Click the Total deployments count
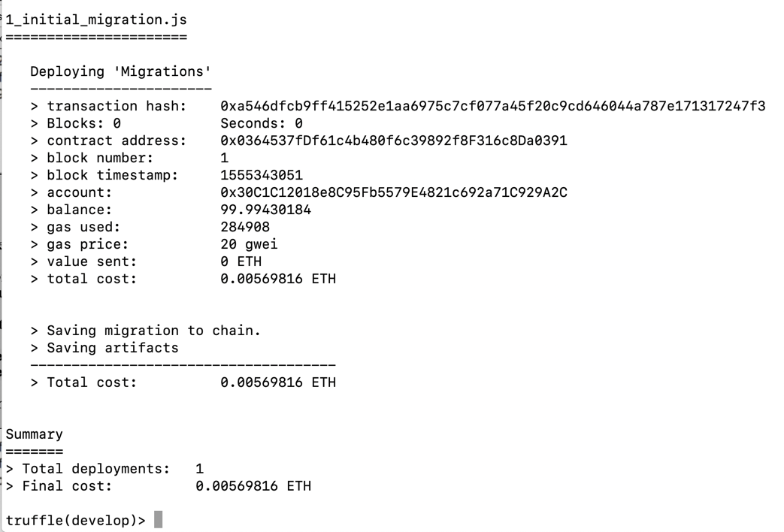This screenshot has height=532, width=784. pos(199,468)
